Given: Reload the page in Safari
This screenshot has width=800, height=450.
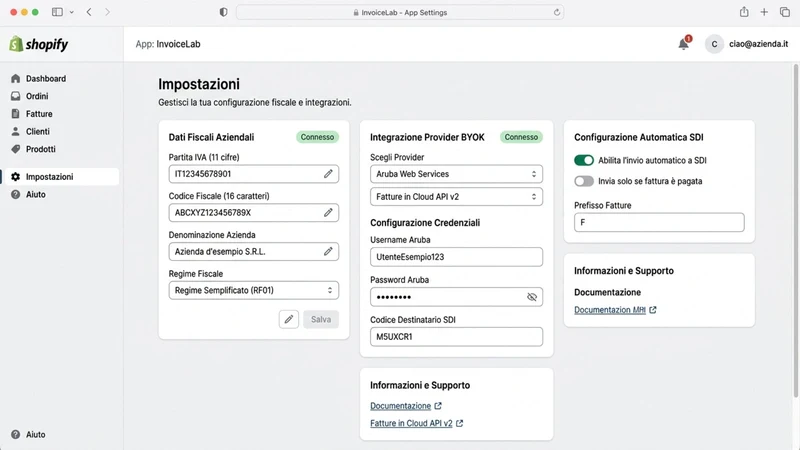Looking at the screenshot, I should 557,12.
